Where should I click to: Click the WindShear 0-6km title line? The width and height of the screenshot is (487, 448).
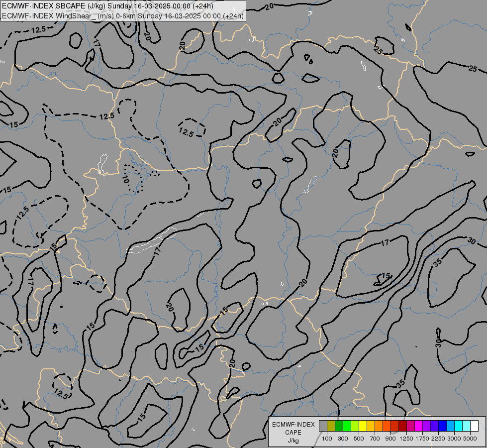point(123,16)
